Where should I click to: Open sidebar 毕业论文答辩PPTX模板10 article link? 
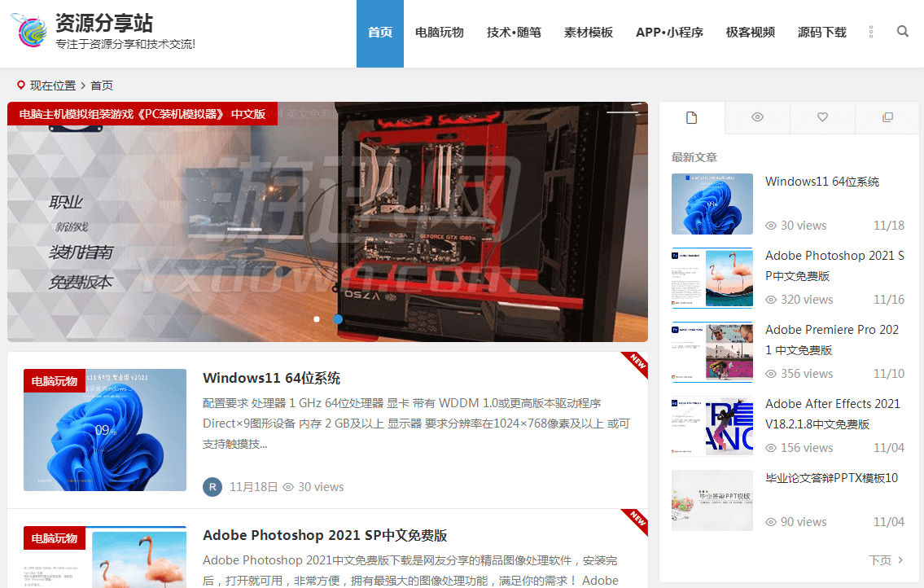click(831, 478)
